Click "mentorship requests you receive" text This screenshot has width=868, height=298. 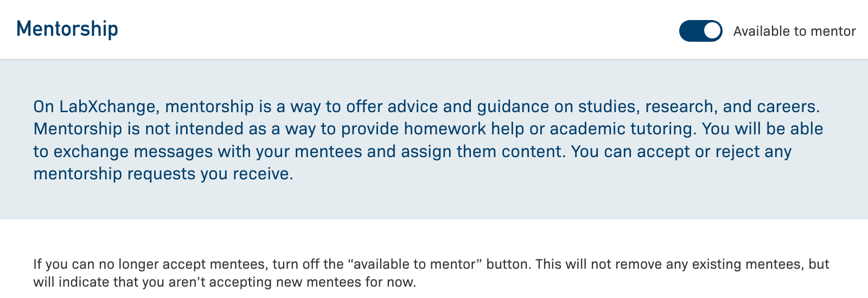coord(163,174)
